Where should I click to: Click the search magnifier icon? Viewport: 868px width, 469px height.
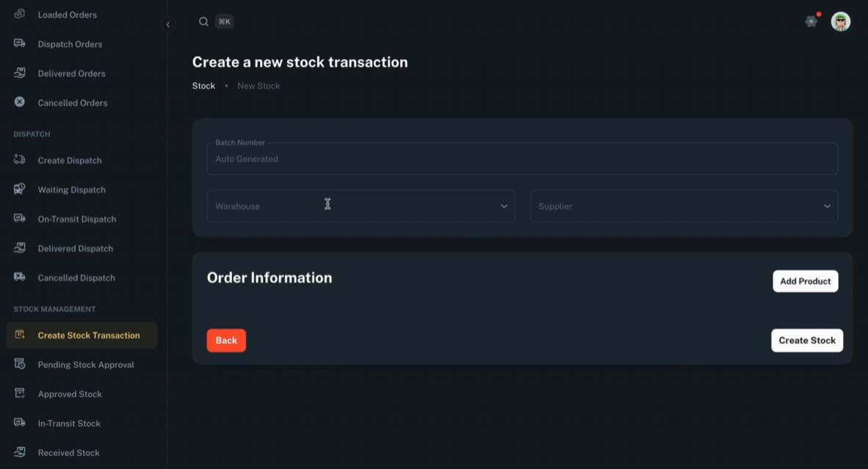click(x=203, y=21)
